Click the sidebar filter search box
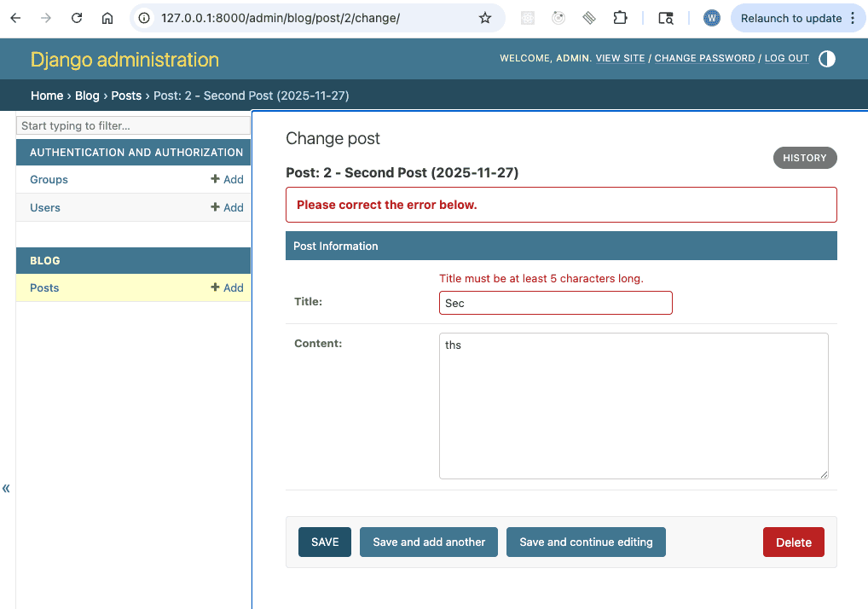 coord(134,126)
